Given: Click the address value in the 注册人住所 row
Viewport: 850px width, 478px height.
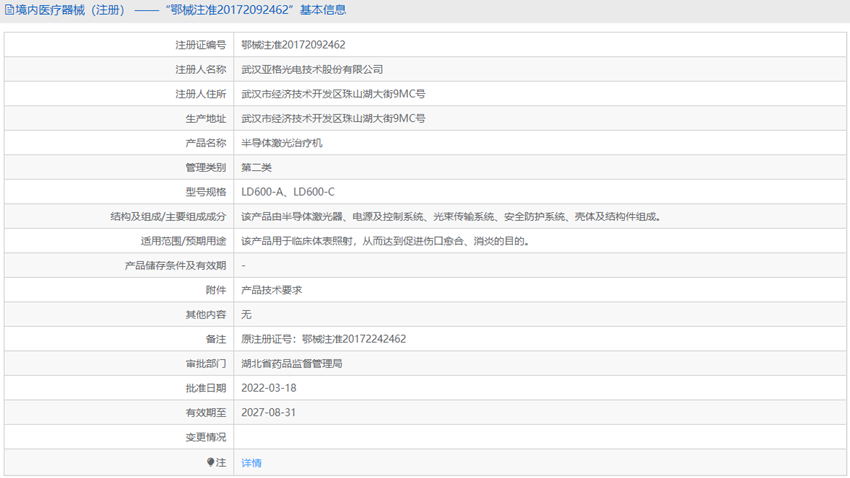Looking at the screenshot, I should pos(333,94).
